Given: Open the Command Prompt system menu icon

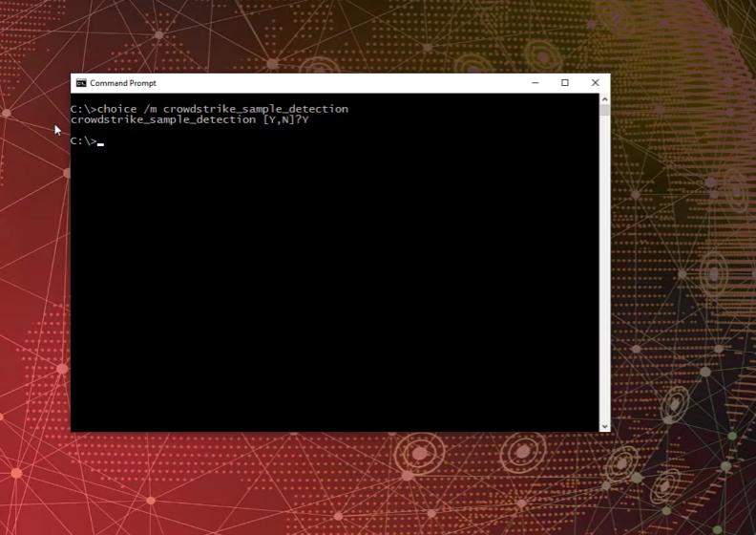Looking at the screenshot, I should pyautogui.click(x=81, y=83).
